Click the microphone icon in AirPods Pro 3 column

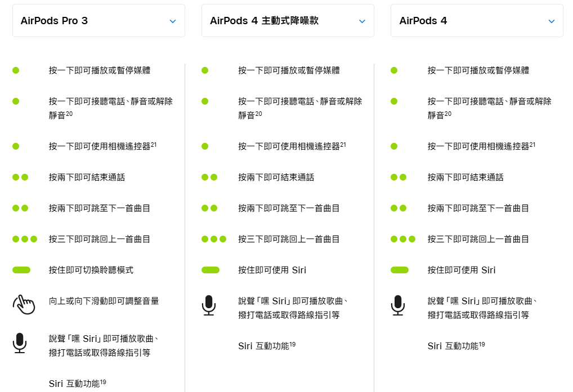[x=20, y=343]
